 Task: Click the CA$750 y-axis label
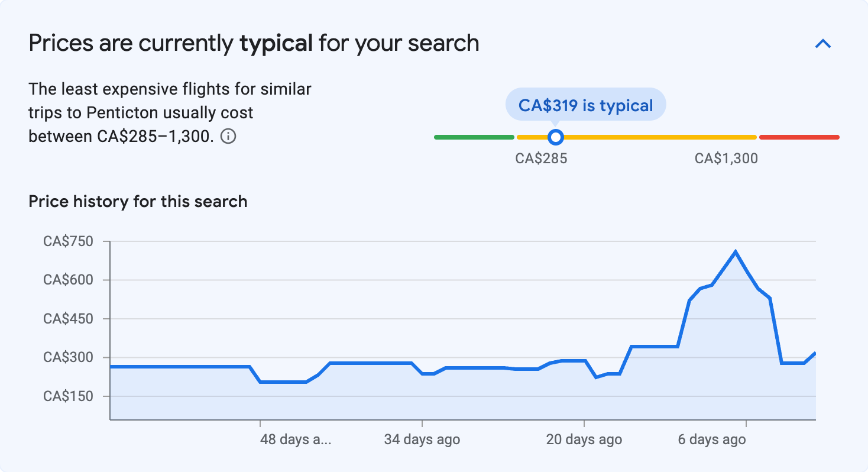pos(68,241)
